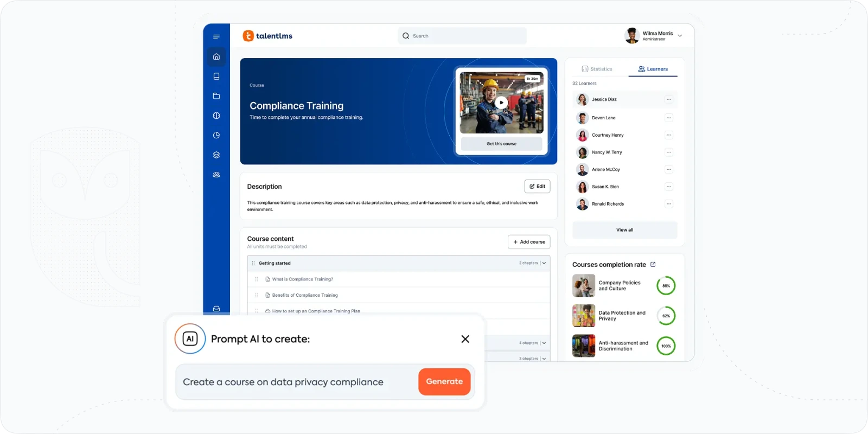
Task: Open options menu for Nancy W. Terry
Action: (669, 152)
